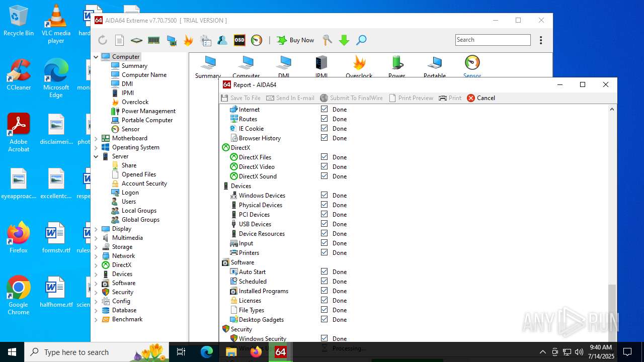Open the IPMI server icon in content pane
Screen dimensions: 644x362
[x=321, y=67]
